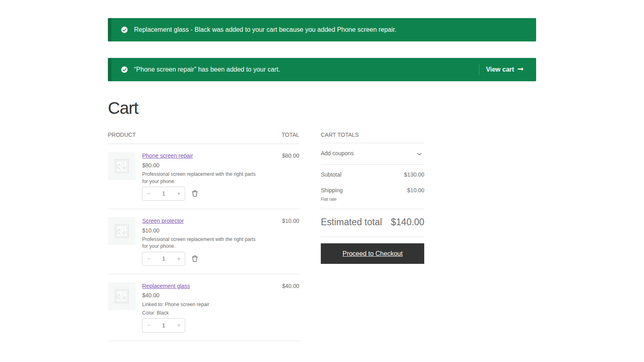Decrease Replacement glass quantity
This screenshot has width=644, height=362.
[x=149, y=325]
